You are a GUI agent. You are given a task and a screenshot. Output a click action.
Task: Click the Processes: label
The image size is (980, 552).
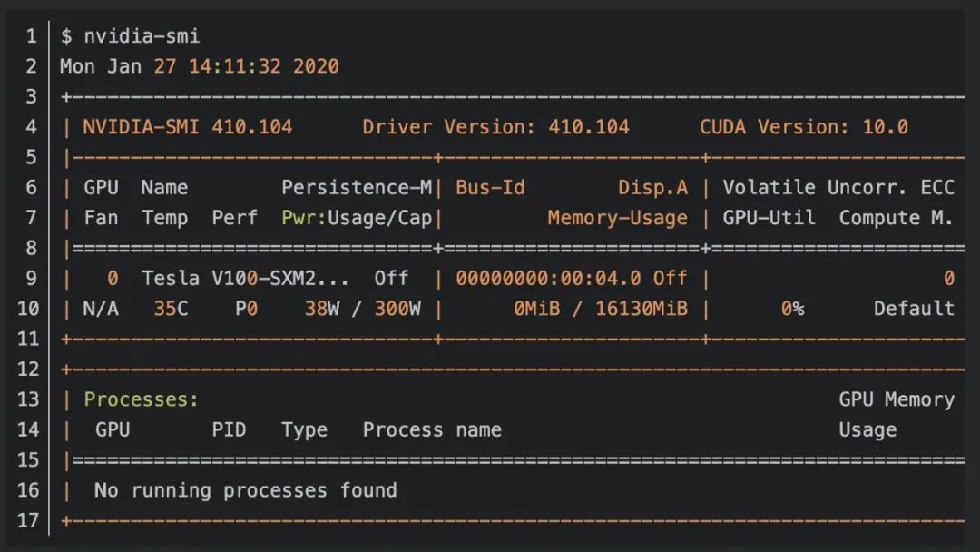pyautogui.click(x=141, y=399)
